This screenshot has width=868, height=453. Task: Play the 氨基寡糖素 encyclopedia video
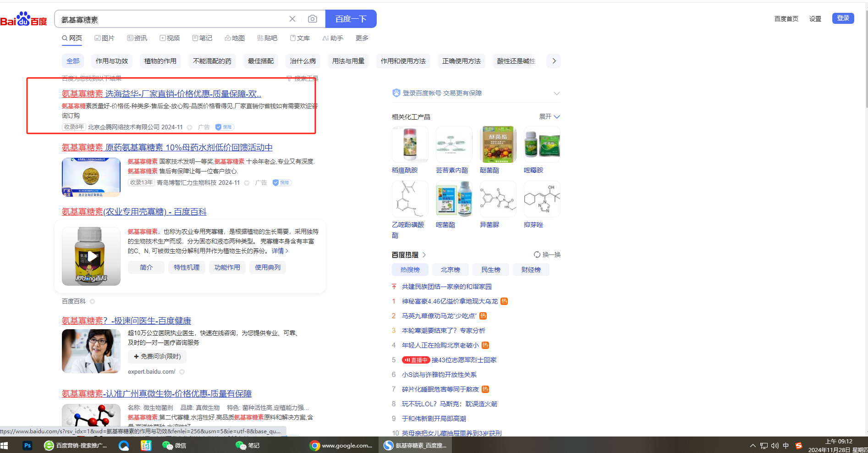tap(92, 256)
